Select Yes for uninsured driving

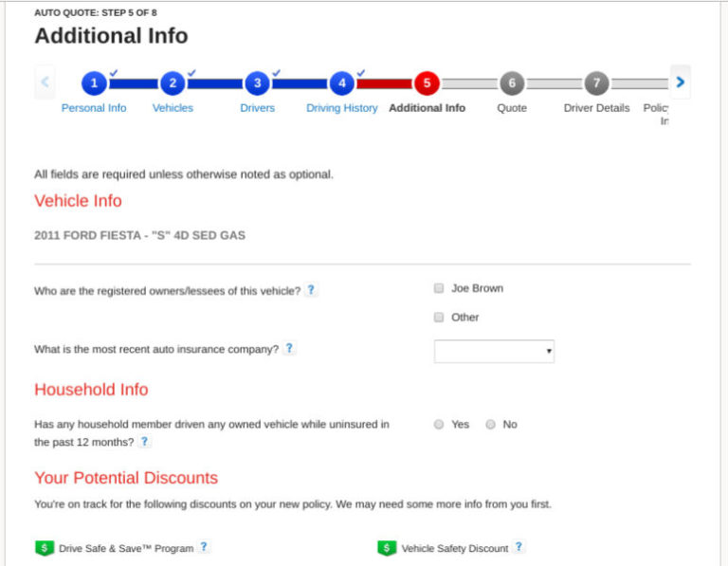439,425
